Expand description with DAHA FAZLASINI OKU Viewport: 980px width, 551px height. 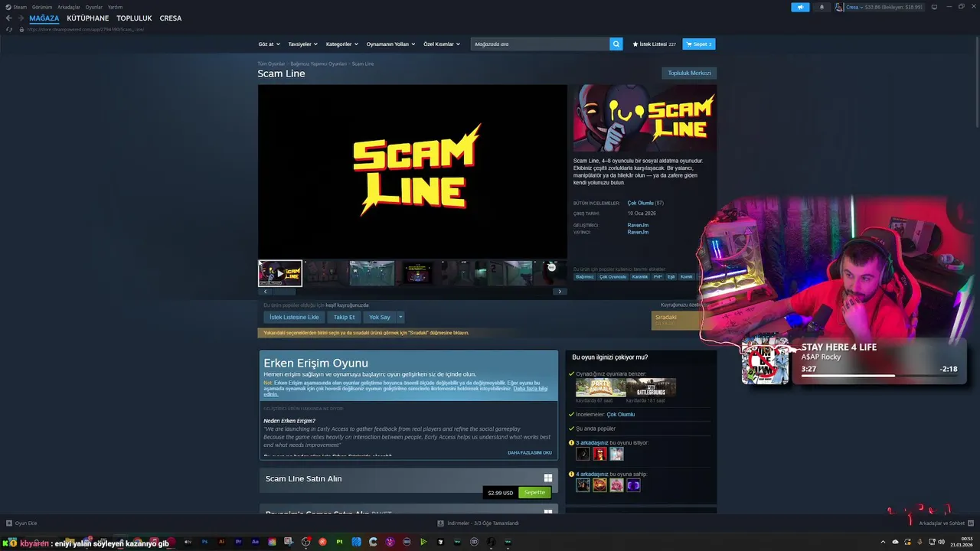[530, 452]
